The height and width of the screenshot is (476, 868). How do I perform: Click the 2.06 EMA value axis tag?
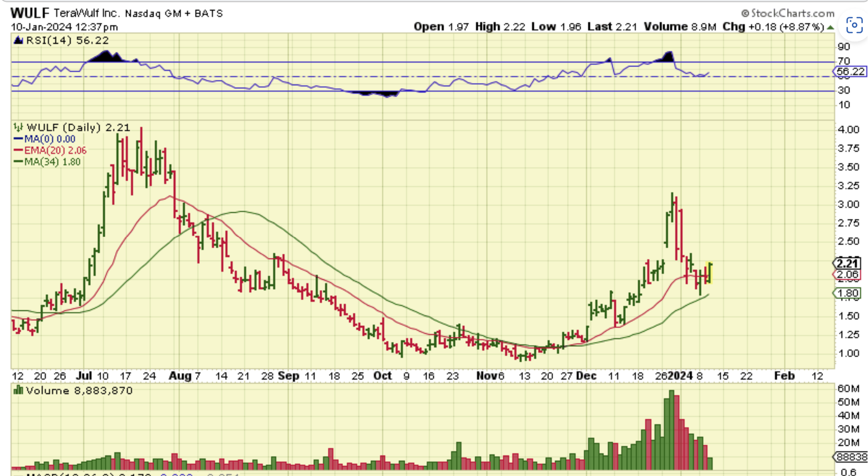coord(847,275)
